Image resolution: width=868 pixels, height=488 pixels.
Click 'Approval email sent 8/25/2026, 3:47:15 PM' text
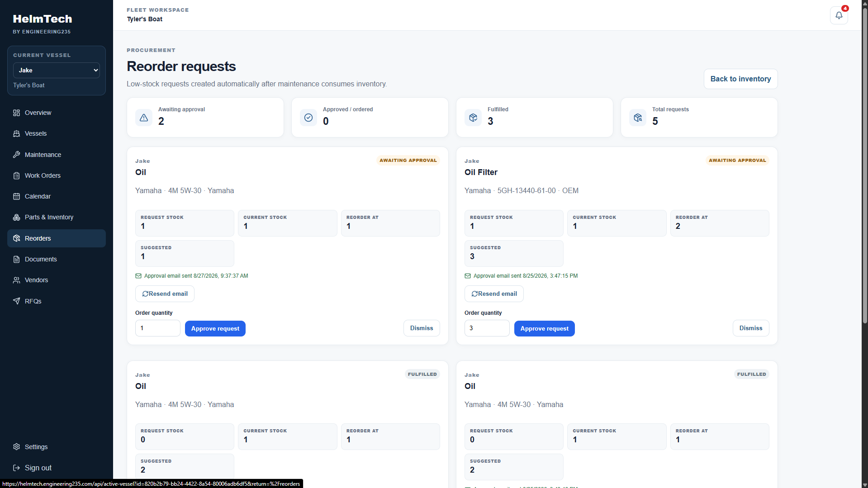pyautogui.click(x=526, y=275)
